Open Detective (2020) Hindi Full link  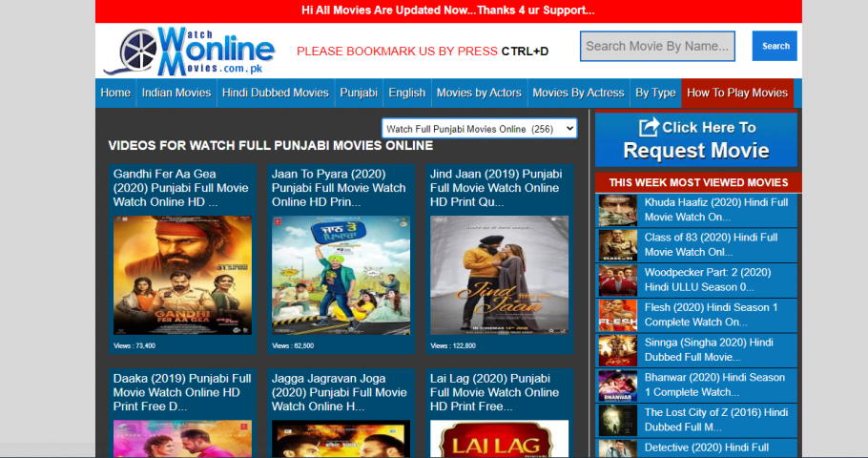(707, 448)
